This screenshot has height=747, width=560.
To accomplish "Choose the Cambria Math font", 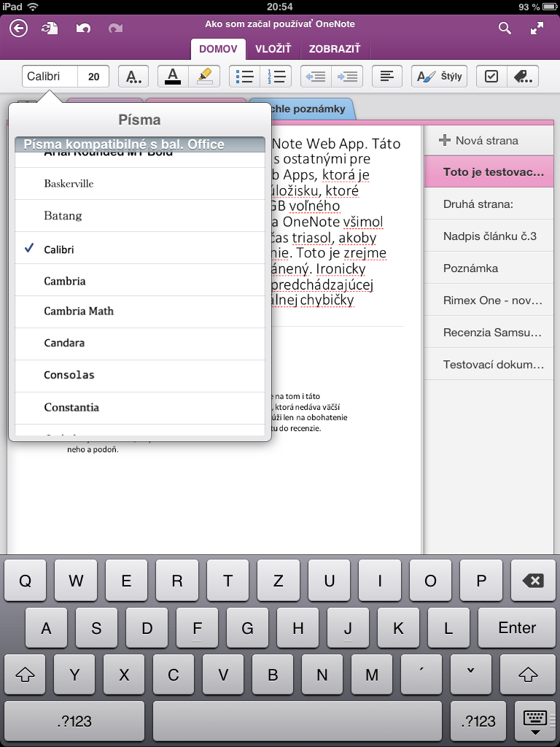I will pyautogui.click(x=140, y=312).
